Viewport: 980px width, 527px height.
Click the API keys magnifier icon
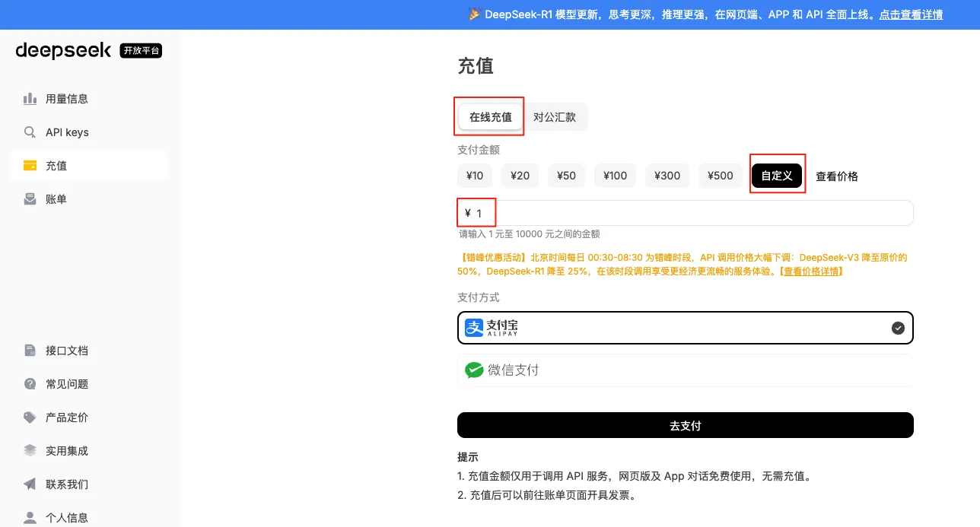(30, 132)
